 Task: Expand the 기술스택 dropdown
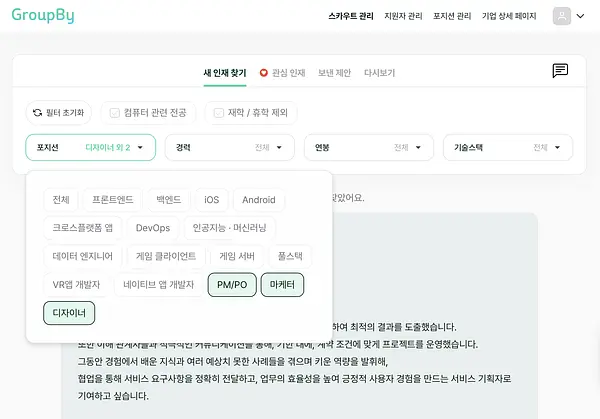508,147
